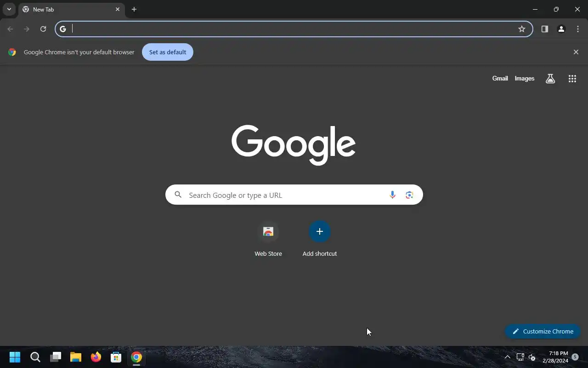Launch File Explorer from taskbar

click(76, 357)
